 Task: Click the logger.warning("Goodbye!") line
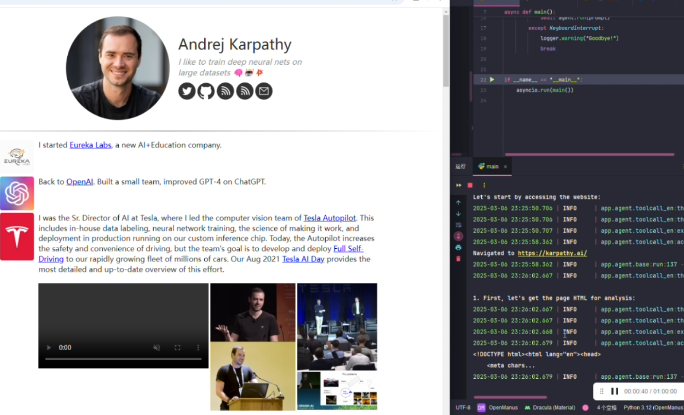click(x=579, y=38)
